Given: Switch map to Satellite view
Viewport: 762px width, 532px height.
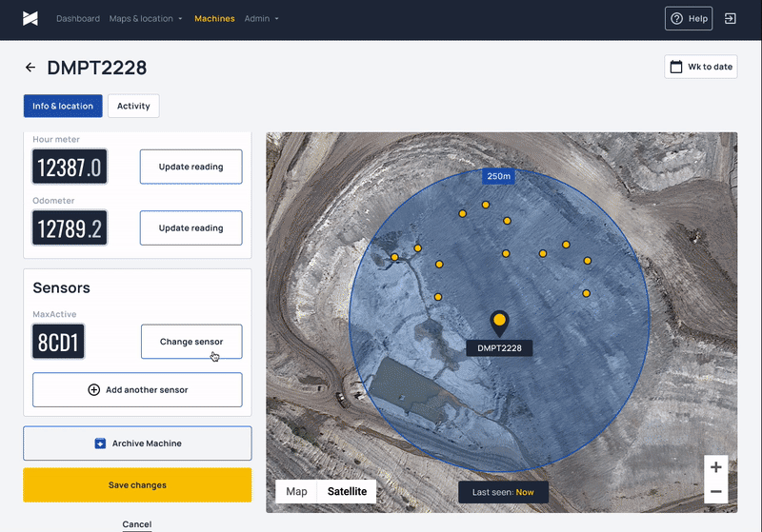Looking at the screenshot, I should click(x=347, y=491).
